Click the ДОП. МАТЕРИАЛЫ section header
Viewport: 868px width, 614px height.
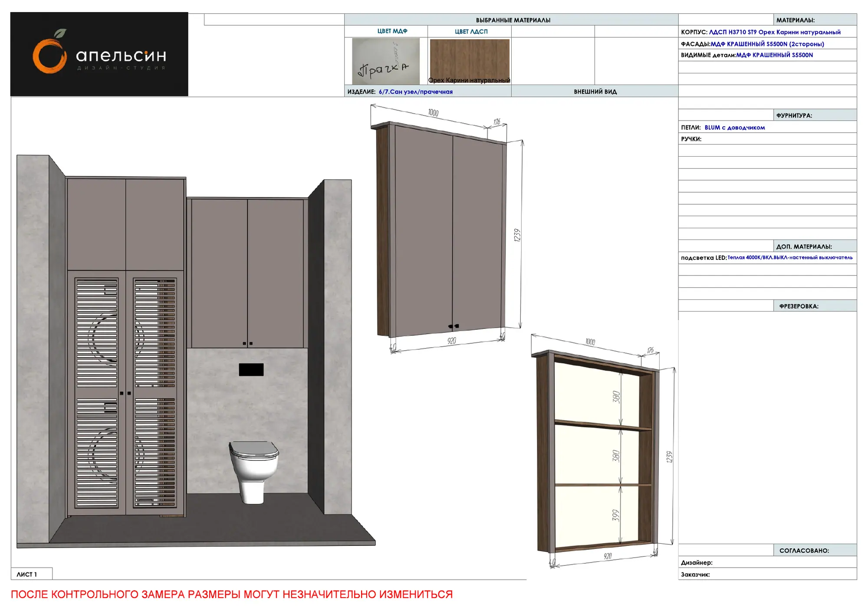815,246
